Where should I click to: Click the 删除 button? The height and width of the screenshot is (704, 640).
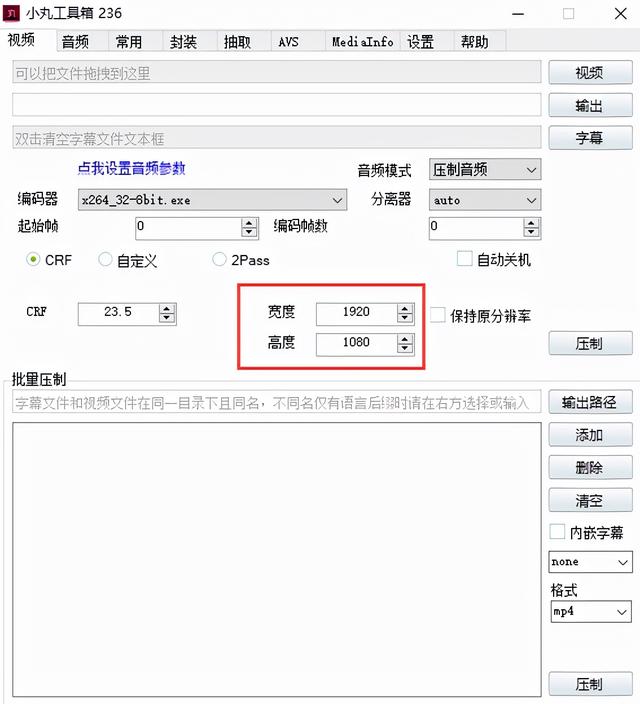[x=590, y=467]
